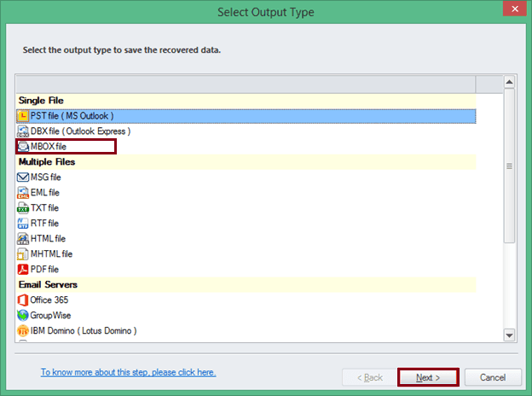Click the MHTML file icon
The width and height of the screenshot is (532, 396).
point(23,254)
